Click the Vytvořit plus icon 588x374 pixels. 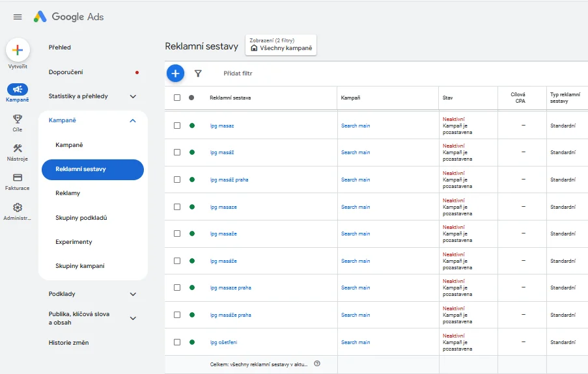click(18, 50)
